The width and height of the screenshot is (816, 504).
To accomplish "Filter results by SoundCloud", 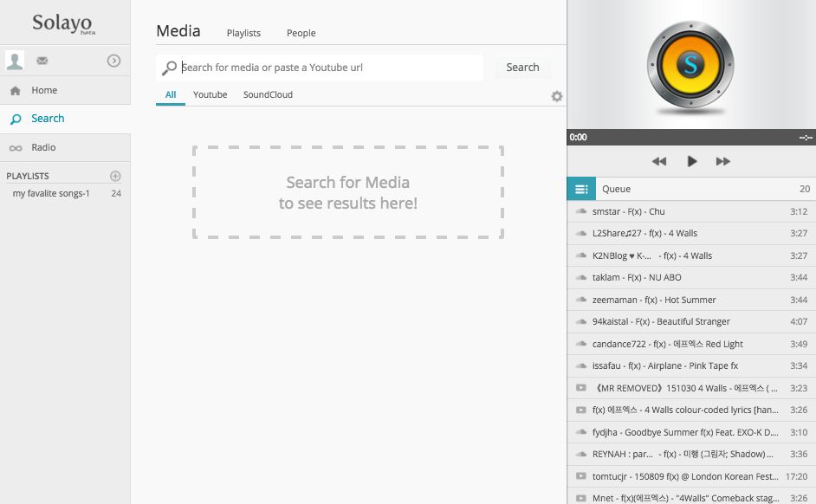I will pyautogui.click(x=268, y=94).
